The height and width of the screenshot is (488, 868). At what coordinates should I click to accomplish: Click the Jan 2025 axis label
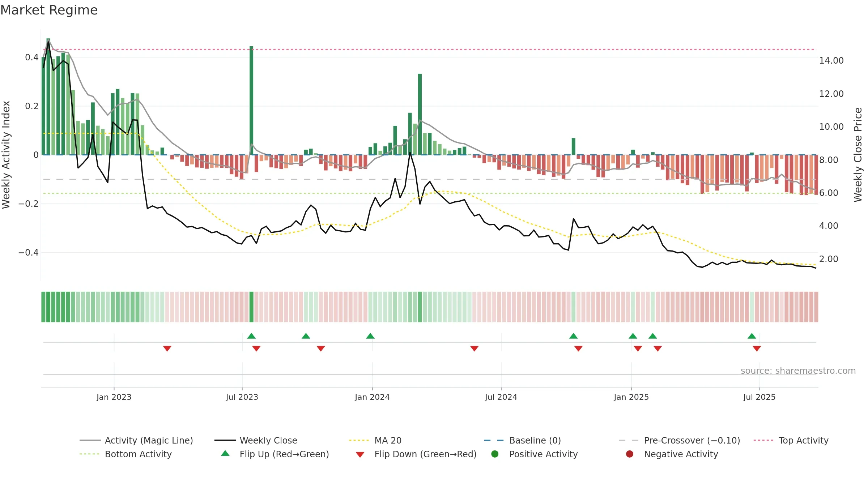pyautogui.click(x=631, y=397)
